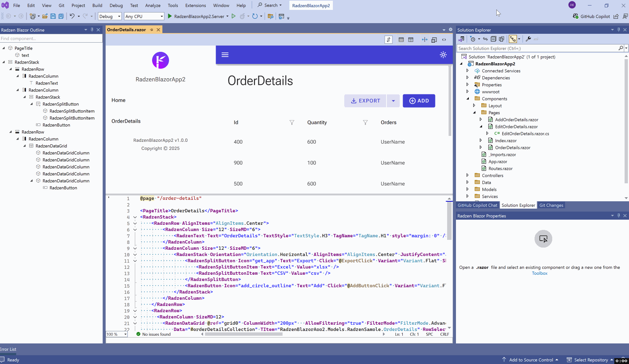629x364 pixels.
Task: Collapse the RadzenSplitButton node in outline
Action: pyautogui.click(x=32, y=104)
